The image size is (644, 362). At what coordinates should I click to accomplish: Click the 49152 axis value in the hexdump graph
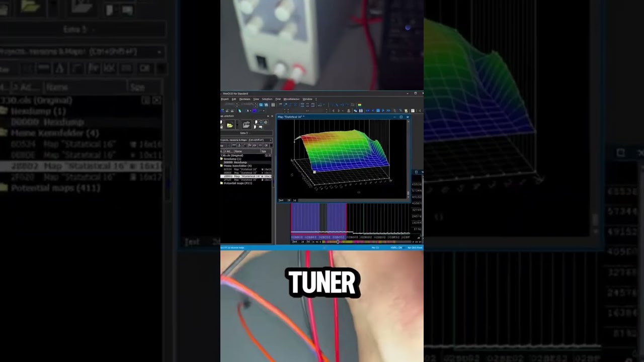tap(417, 197)
